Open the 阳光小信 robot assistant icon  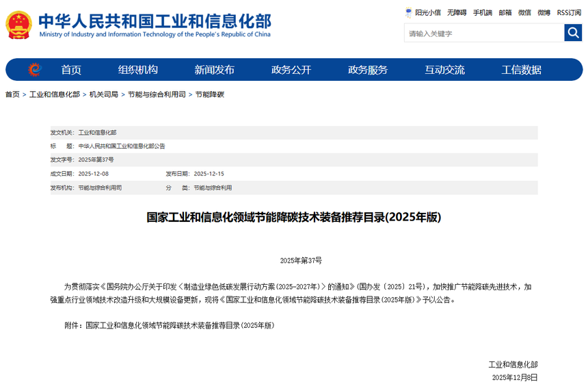tap(408, 13)
